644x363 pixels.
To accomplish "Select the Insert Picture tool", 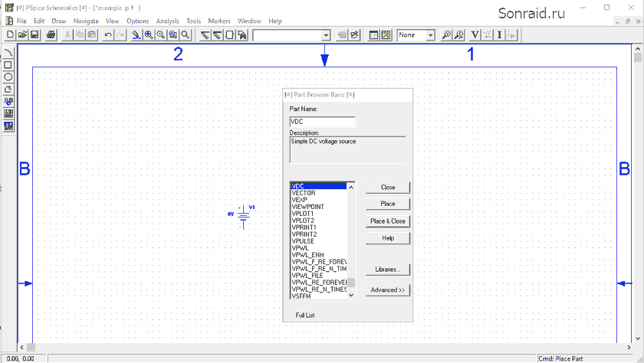I will (8, 126).
